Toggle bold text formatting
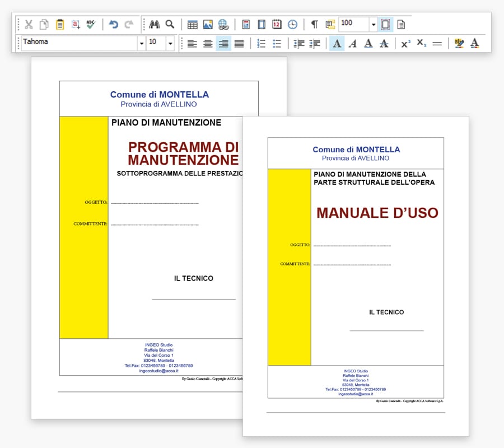Image resolution: width=504 pixels, height=448 pixels. coord(337,44)
